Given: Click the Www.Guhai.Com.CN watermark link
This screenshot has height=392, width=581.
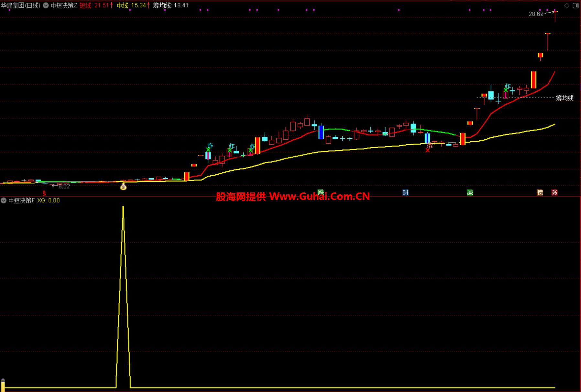Looking at the screenshot, I should [319, 196].
